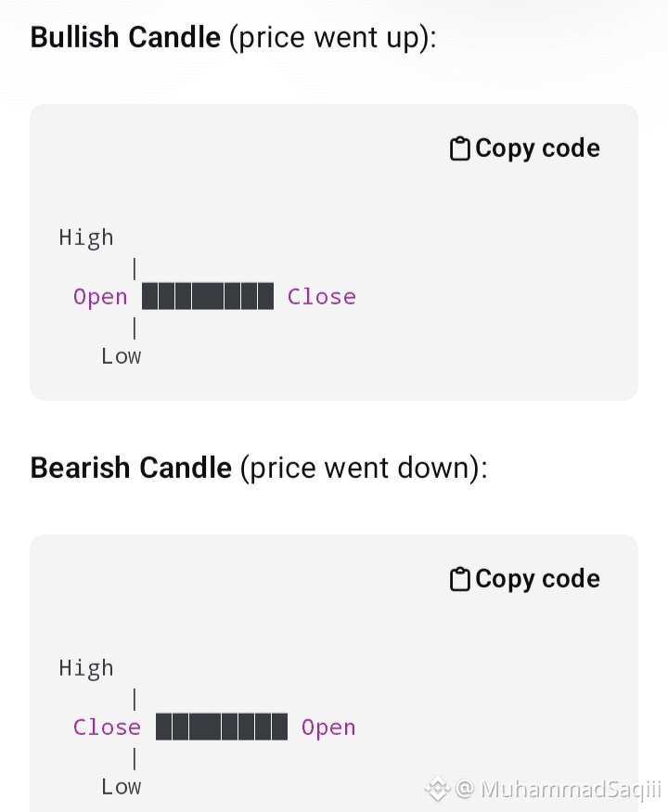
Task: Click the "High" label in the bearish diagram
Action: tap(86, 668)
